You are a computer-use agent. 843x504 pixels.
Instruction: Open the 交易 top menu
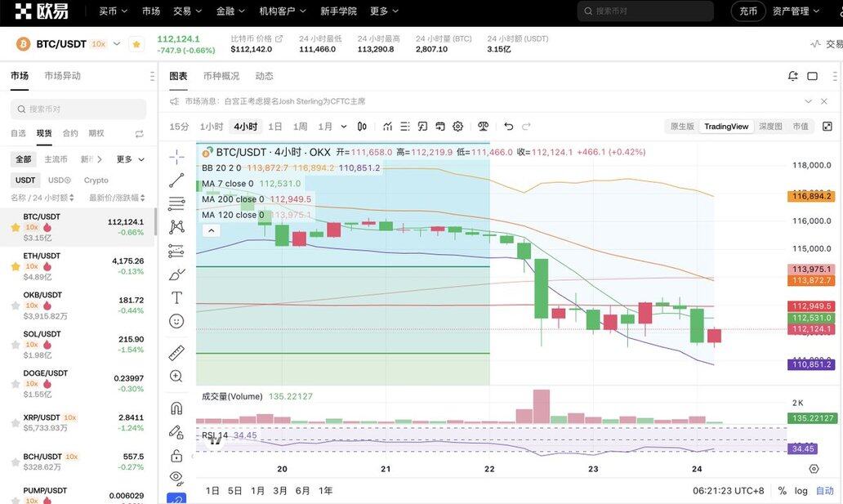coord(187,11)
